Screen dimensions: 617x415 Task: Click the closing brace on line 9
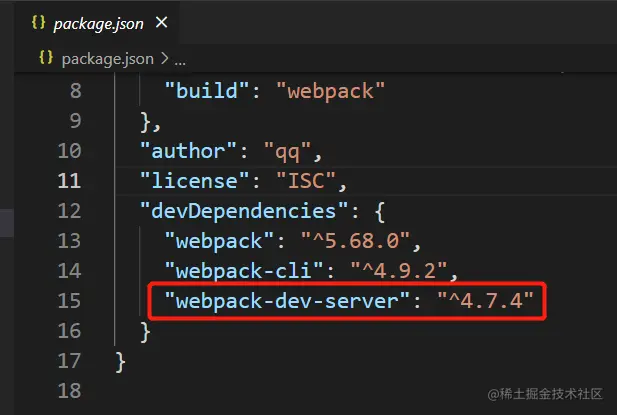[x=145, y=122]
